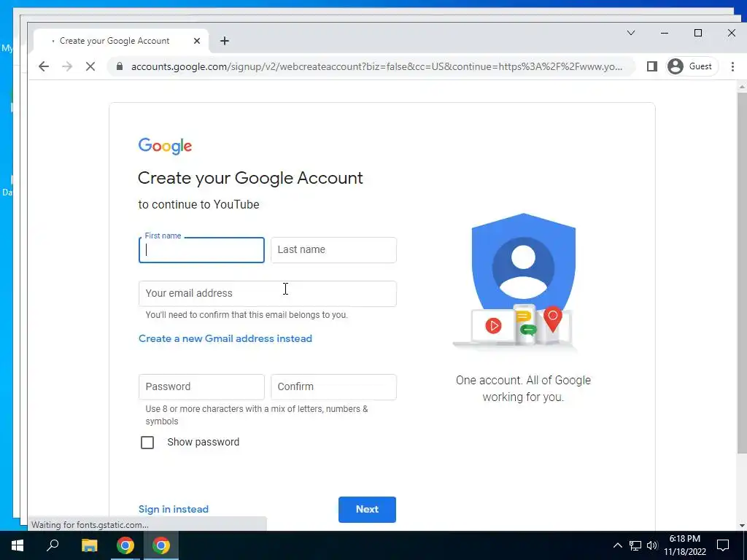Stop page loading with the X icon

point(90,66)
